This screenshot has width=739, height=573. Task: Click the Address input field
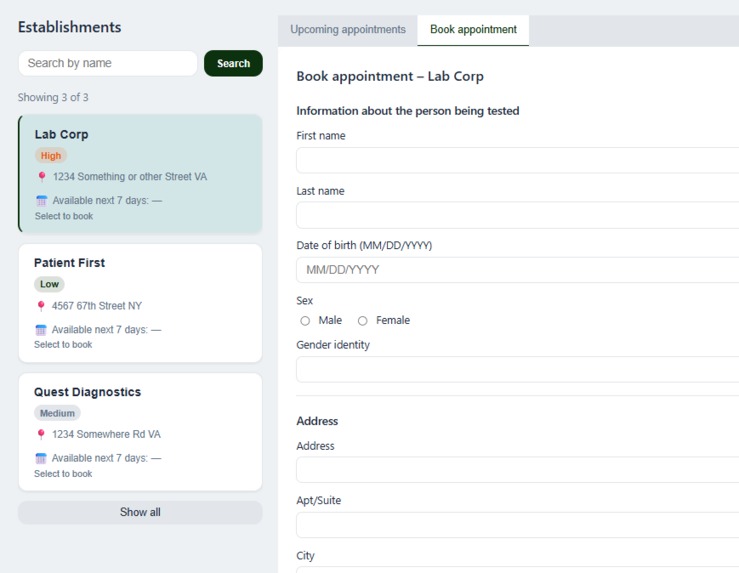pos(517,469)
